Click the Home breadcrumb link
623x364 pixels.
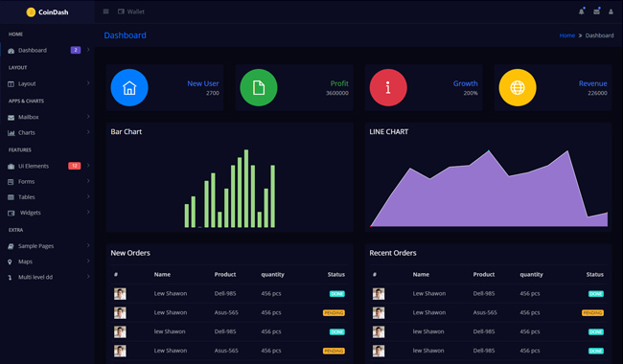tap(567, 35)
